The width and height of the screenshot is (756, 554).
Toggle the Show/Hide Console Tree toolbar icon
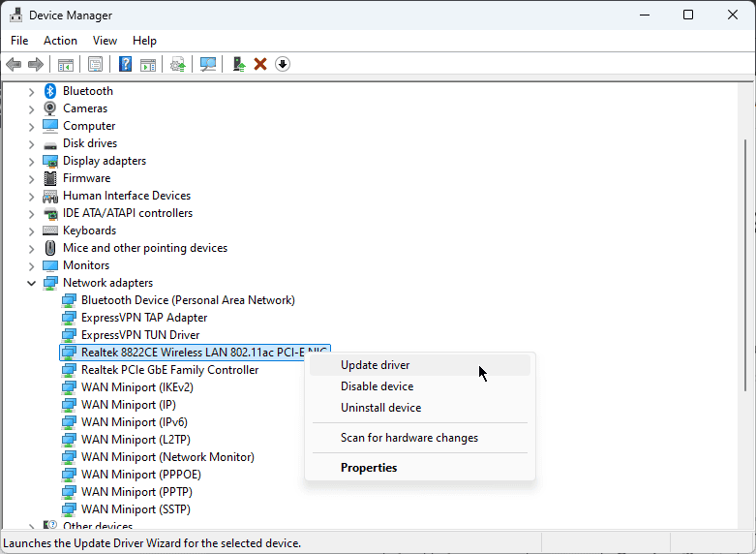(66, 64)
